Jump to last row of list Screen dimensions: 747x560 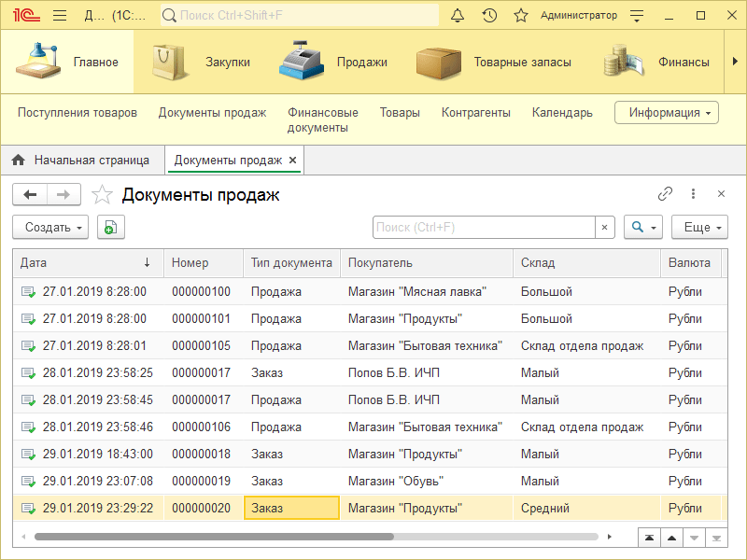pos(716,539)
